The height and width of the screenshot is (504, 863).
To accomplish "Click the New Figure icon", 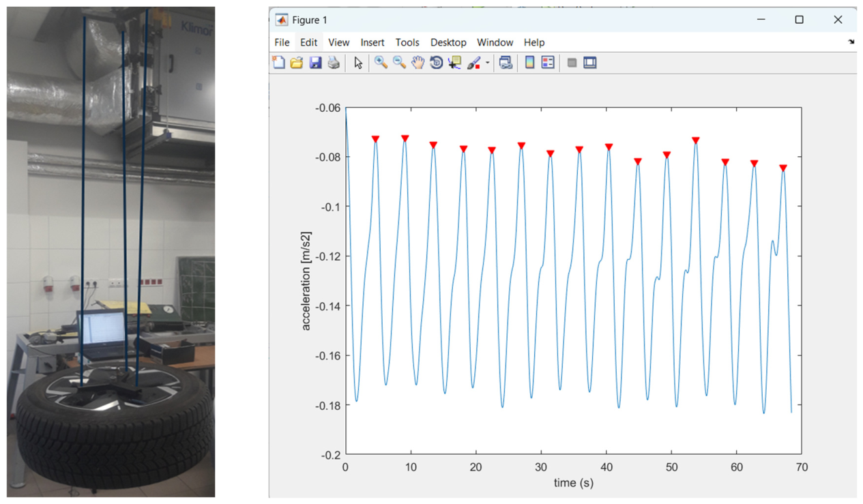I will pos(278,63).
